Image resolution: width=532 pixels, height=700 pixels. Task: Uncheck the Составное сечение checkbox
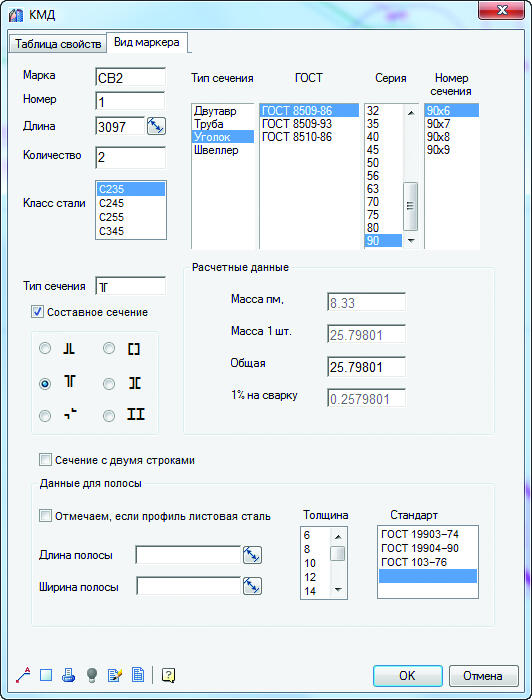click(37, 312)
